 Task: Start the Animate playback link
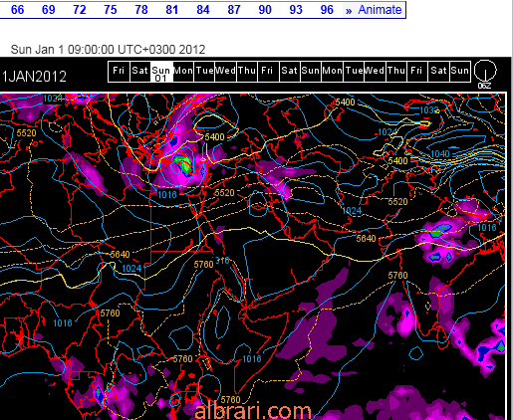(380, 10)
